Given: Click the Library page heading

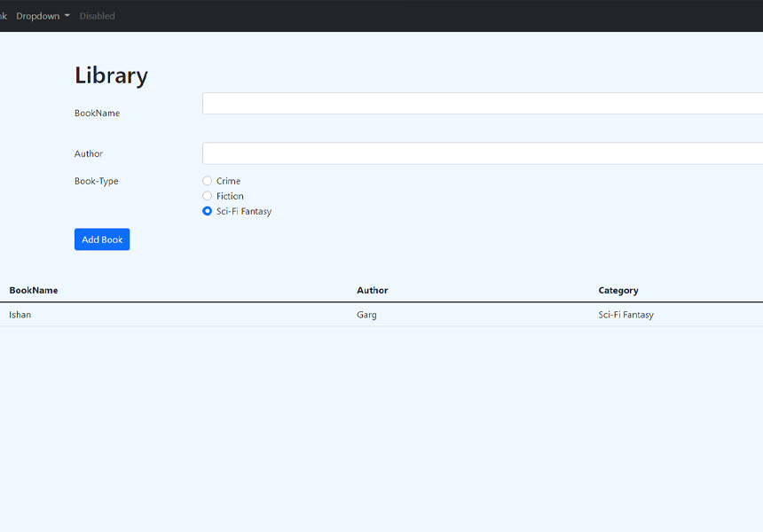Looking at the screenshot, I should (111, 75).
